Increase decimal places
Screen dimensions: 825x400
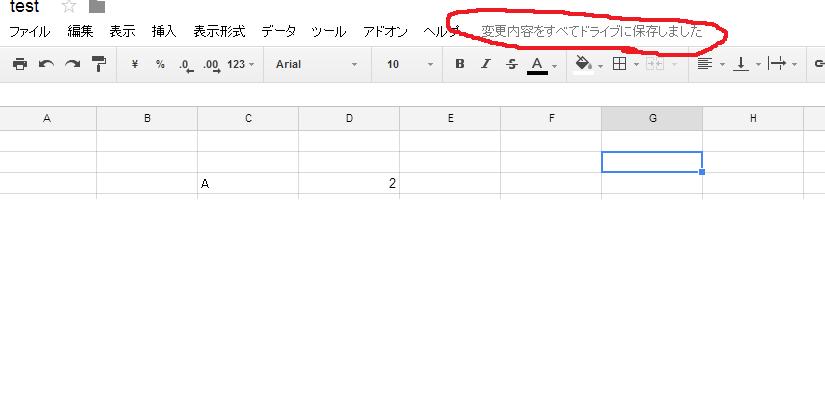[x=212, y=65]
